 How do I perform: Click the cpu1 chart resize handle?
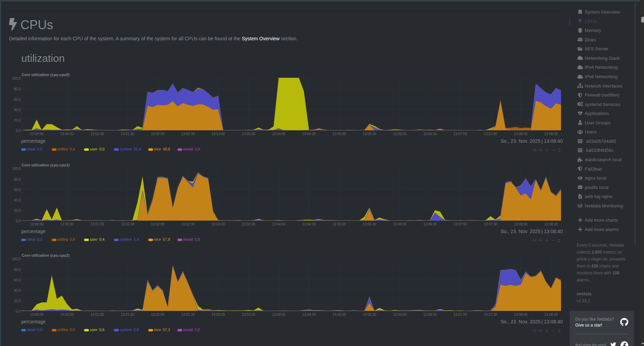coord(559,240)
